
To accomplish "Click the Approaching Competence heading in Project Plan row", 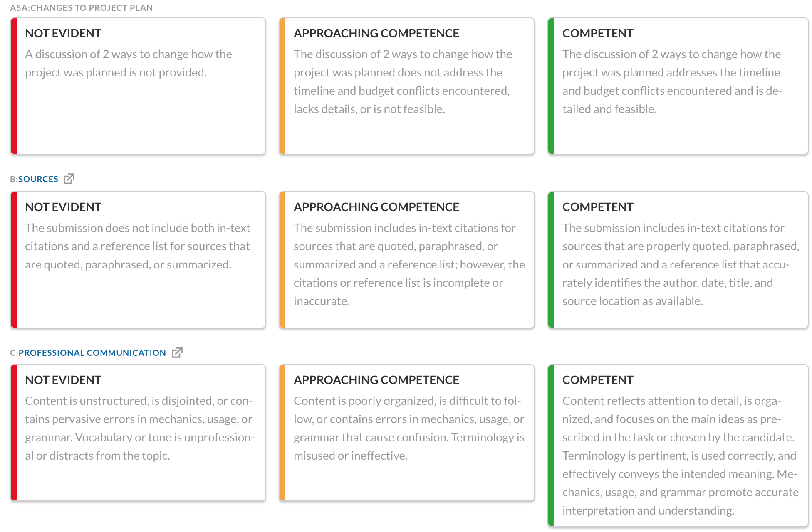I will point(376,33).
